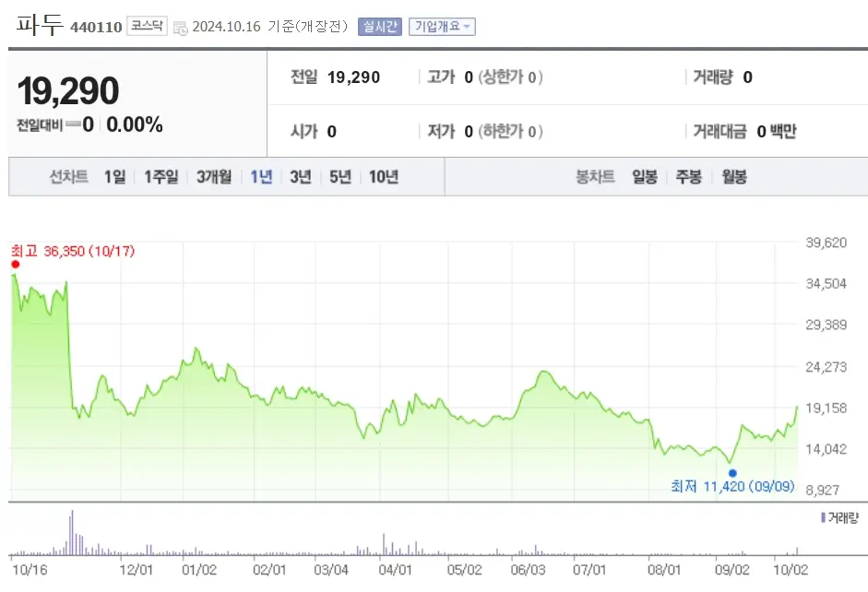
Task: Switch to 월봉 candlestick view
Action: pos(733,176)
